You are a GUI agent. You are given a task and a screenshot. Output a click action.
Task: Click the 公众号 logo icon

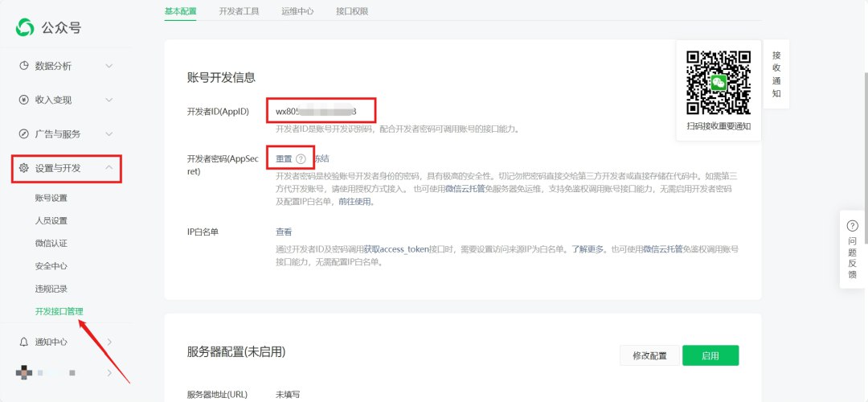[25, 27]
